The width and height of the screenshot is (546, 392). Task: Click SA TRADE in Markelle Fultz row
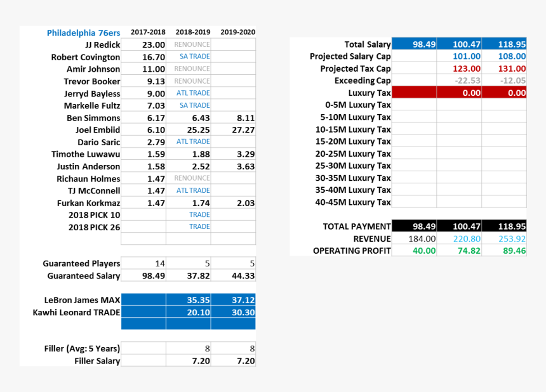click(195, 105)
